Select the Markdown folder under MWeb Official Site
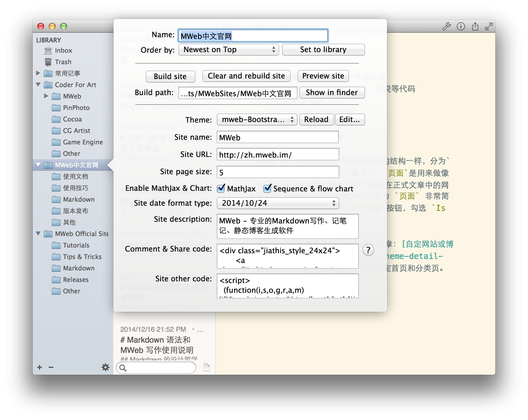The width and height of the screenshot is (528, 420). coord(73,268)
